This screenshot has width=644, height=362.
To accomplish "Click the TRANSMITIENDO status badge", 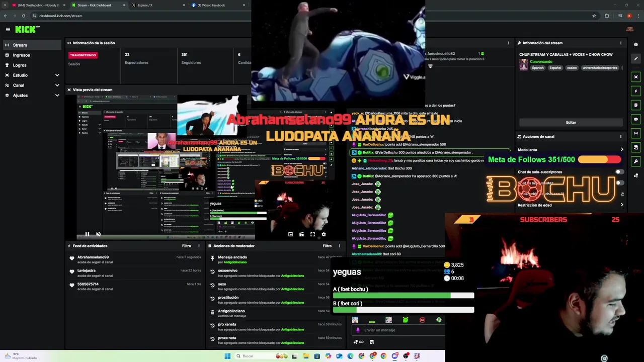I will pyautogui.click(x=83, y=55).
